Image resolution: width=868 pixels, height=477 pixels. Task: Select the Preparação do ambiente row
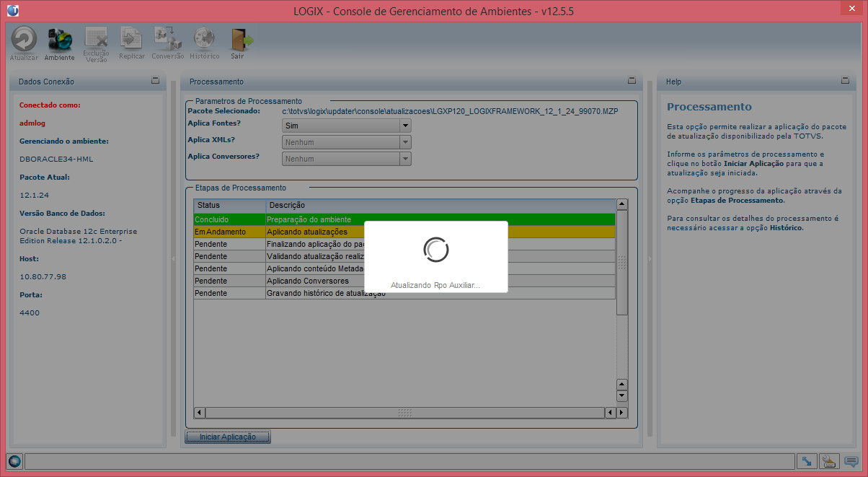[x=404, y=219]
